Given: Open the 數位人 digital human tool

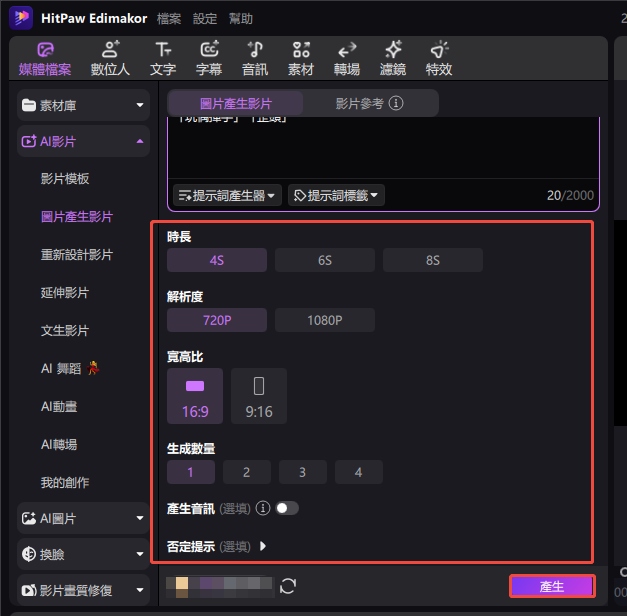Looking at the screenshot, I should coord(110,58).
